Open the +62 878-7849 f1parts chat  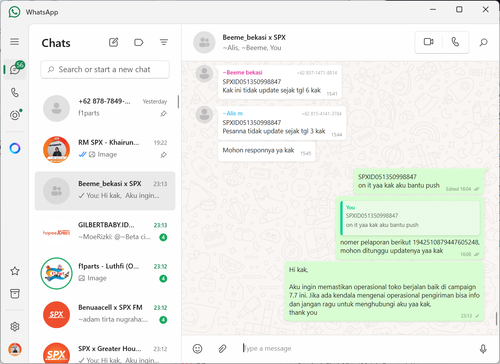[x=105, y=108]
